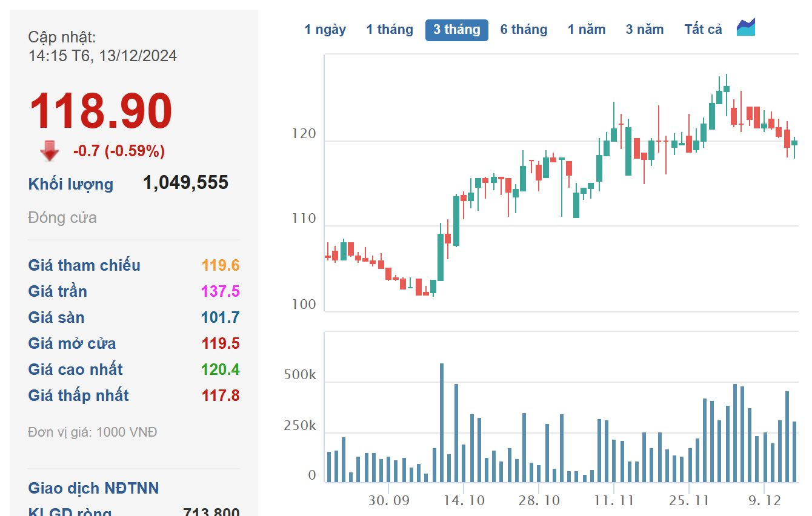Click the active 3 tháng tab
Image resolution: width=812 pixels, height=516 pixels.
456,30
